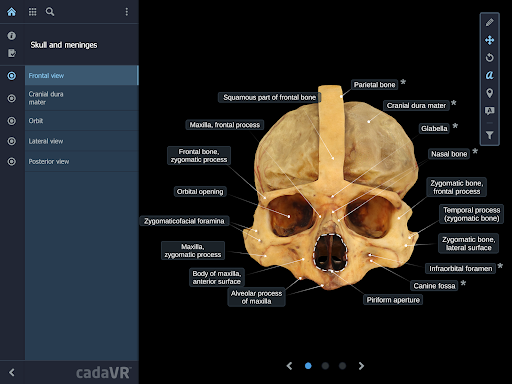
Task: Toggle the pin marker icon
Action: pyautogui.click(x=489, y=93)
